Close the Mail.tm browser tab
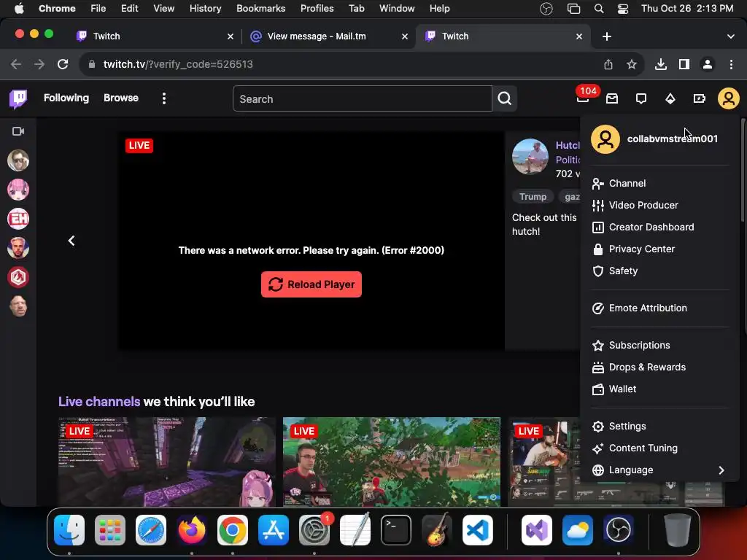 (404, 36)
